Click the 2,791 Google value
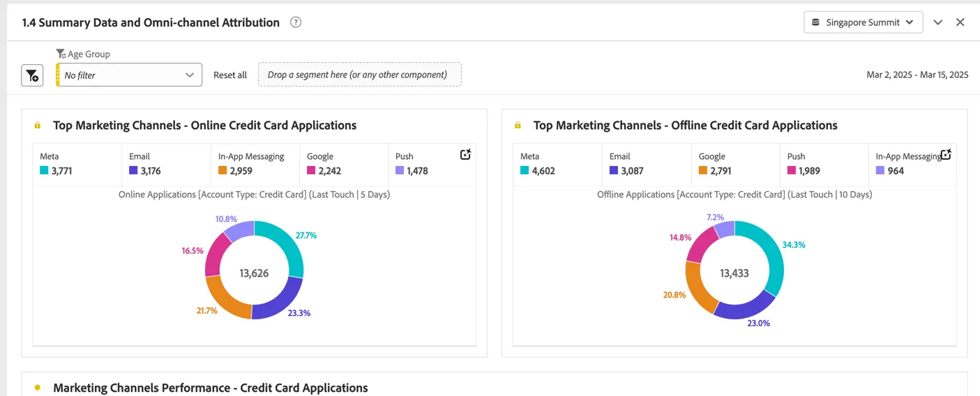The image size is (980, 396). (721, 171)
